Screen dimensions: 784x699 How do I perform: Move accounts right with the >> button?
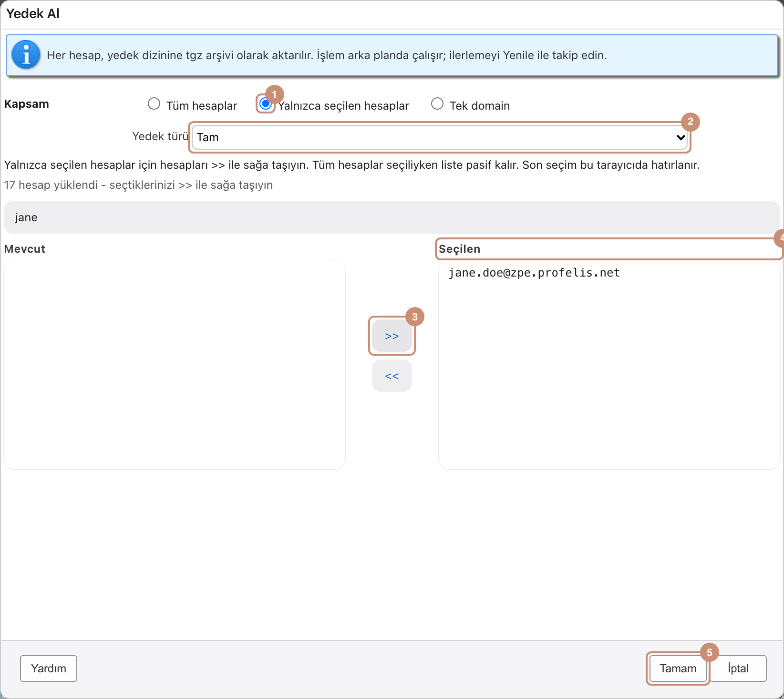[x=392, y=336]
